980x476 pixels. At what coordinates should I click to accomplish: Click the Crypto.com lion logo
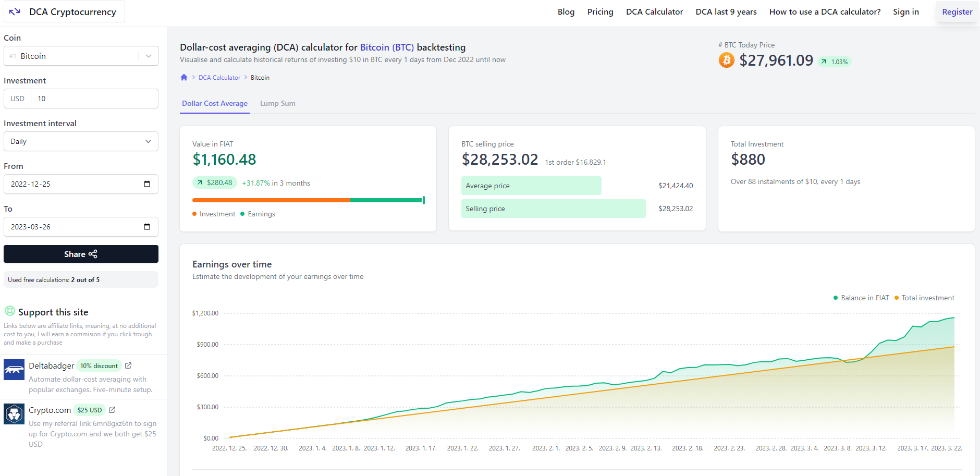pos(14,414)
